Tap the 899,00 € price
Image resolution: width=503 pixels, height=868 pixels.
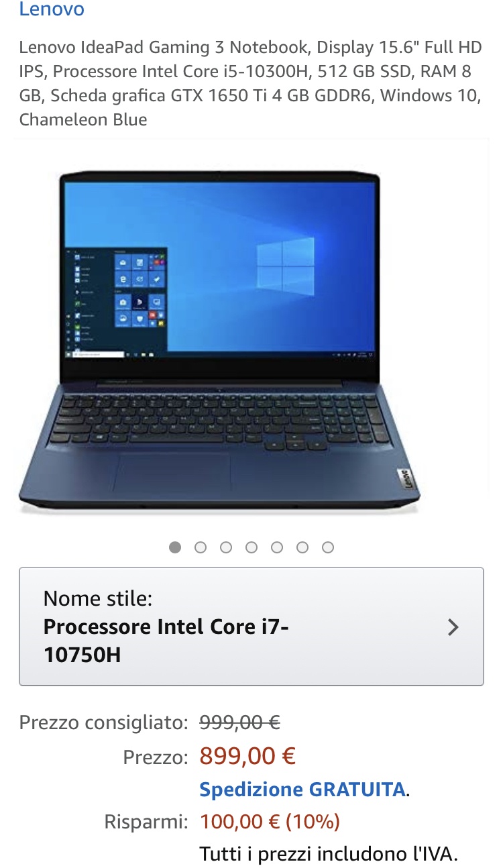(247, 757)
